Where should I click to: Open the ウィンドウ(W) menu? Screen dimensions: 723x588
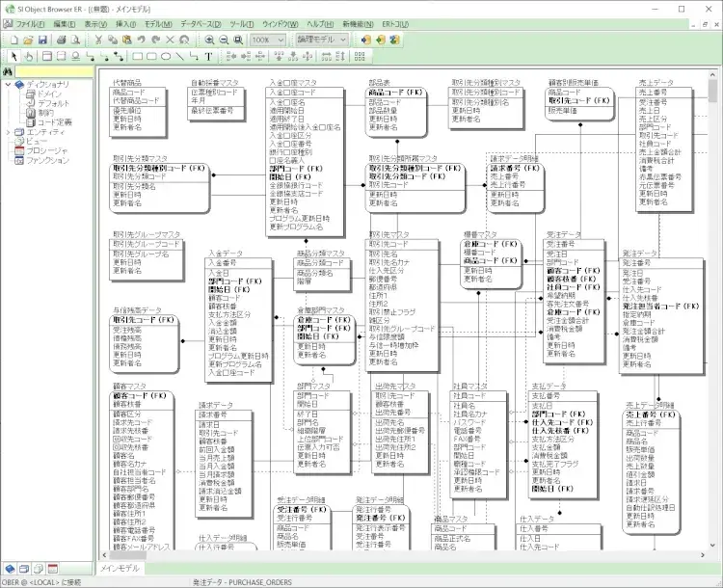[x=280, y=24]
